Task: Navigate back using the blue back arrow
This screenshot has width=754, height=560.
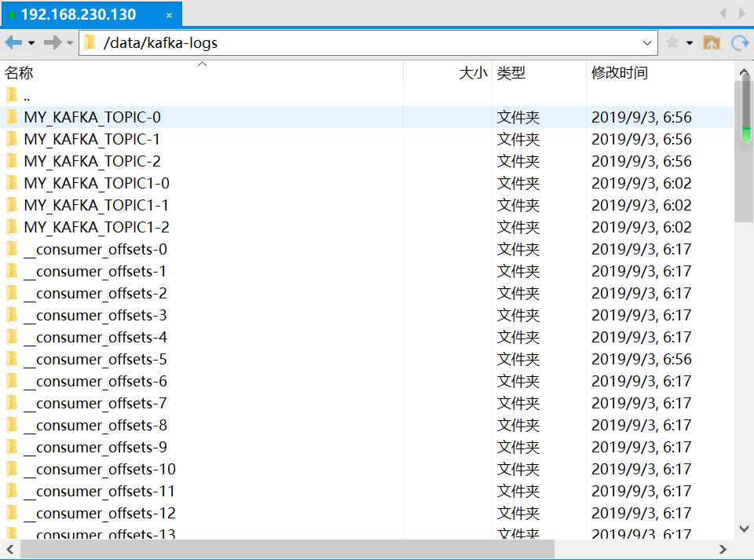Action: [x=13, y=42]
